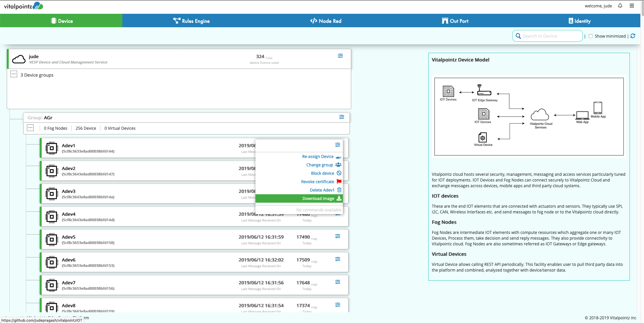Click the Adev3 device chip icon
644x323 pixels.
(51, 194)
